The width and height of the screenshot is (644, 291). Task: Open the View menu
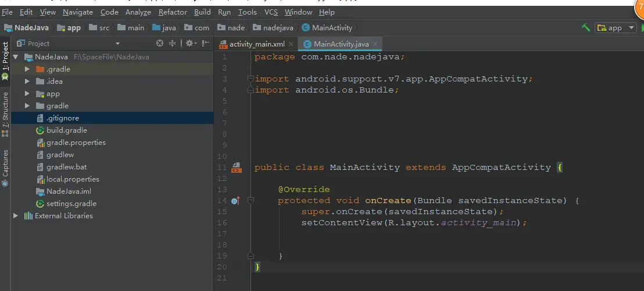(x=48, y=12)
